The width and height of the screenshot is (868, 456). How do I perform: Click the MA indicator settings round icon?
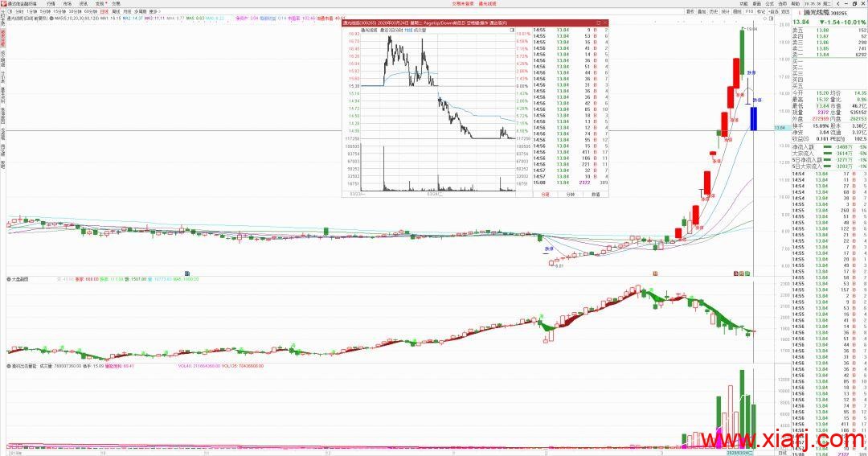[51, 18]
